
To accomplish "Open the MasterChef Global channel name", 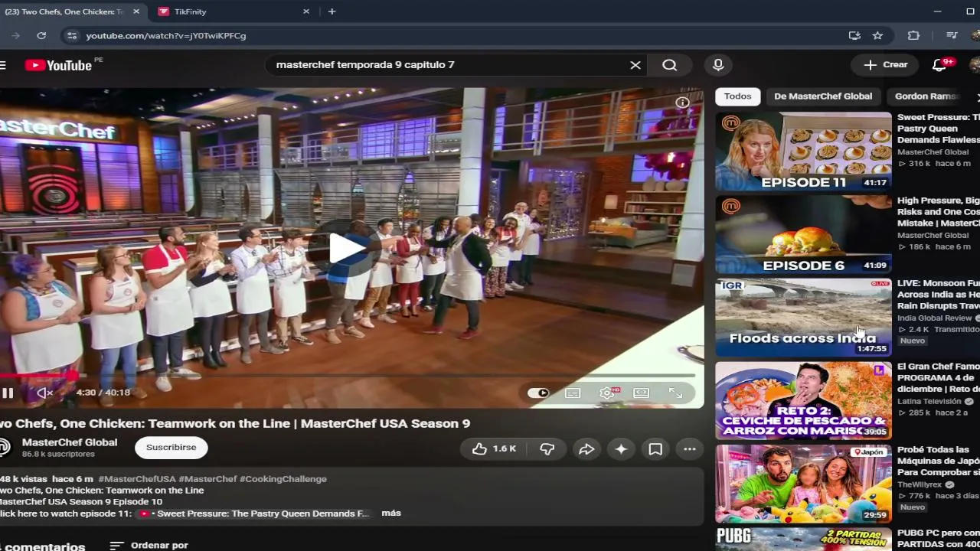I will 70,442.
